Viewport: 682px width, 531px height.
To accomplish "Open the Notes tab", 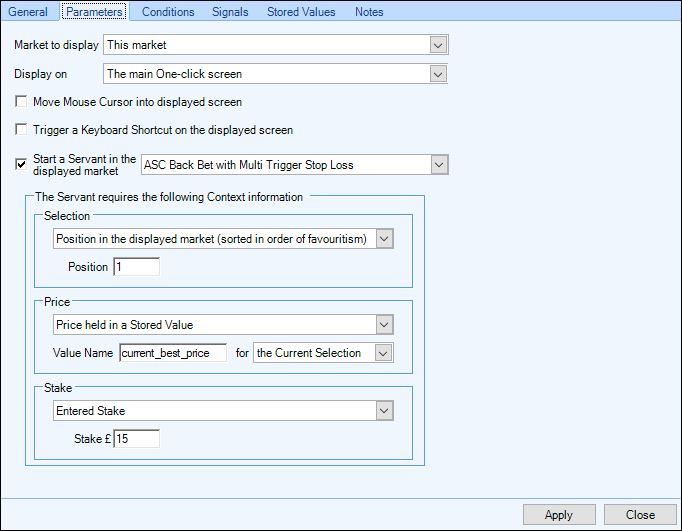I will coord(369,12).
